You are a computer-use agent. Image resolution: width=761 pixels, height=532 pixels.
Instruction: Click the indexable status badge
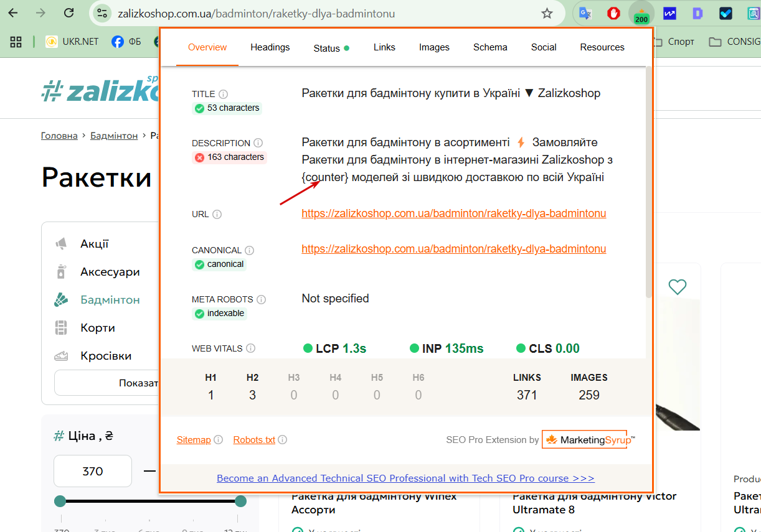(x=220, y=314)
